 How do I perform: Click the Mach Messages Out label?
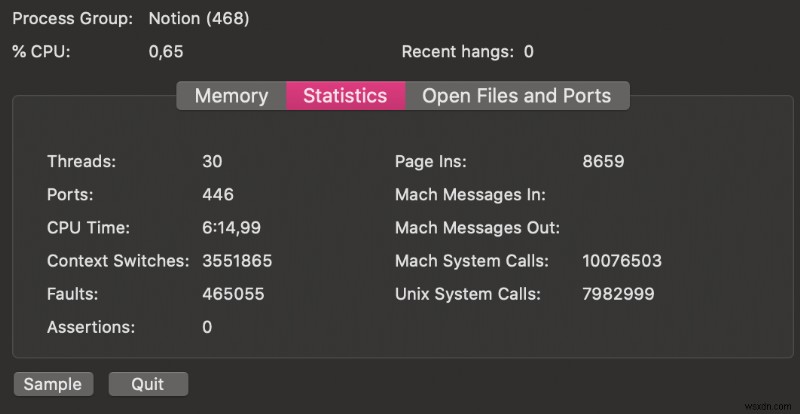pyautogui.click(x=477, y=228)
